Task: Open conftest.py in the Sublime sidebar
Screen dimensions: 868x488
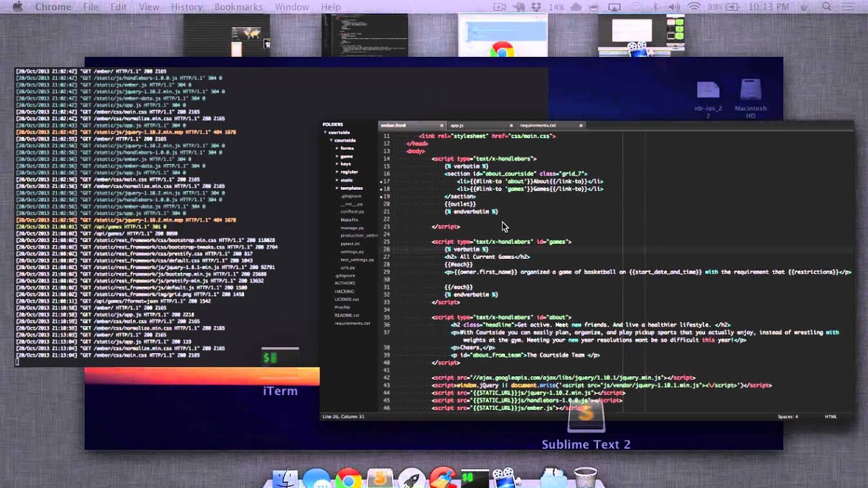Action: (x=352, y=211)
